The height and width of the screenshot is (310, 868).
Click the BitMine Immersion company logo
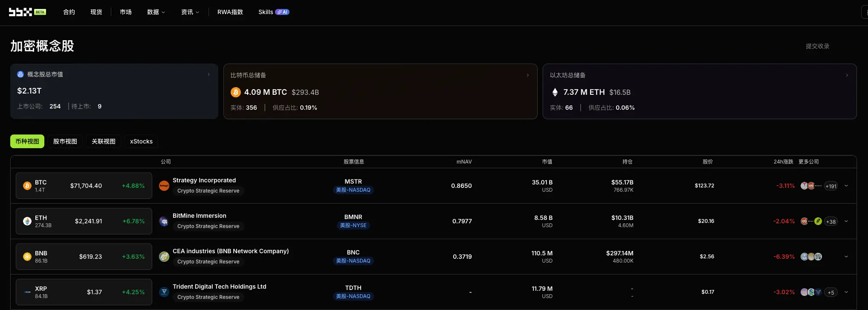pos(164,221)
